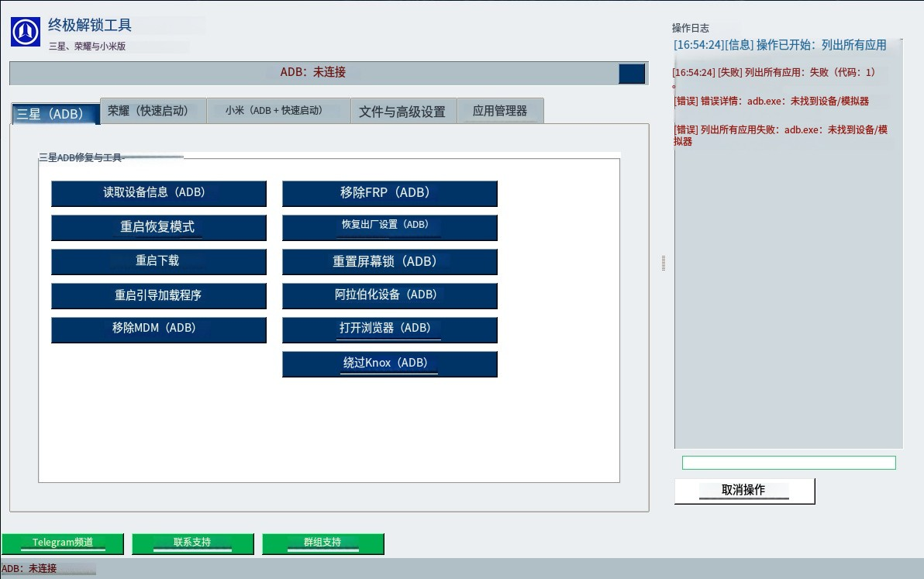This screenshot has width=924, height=579.
Task: Select the 读取设备信息（ADB）tool
Action: pos(158,193)
